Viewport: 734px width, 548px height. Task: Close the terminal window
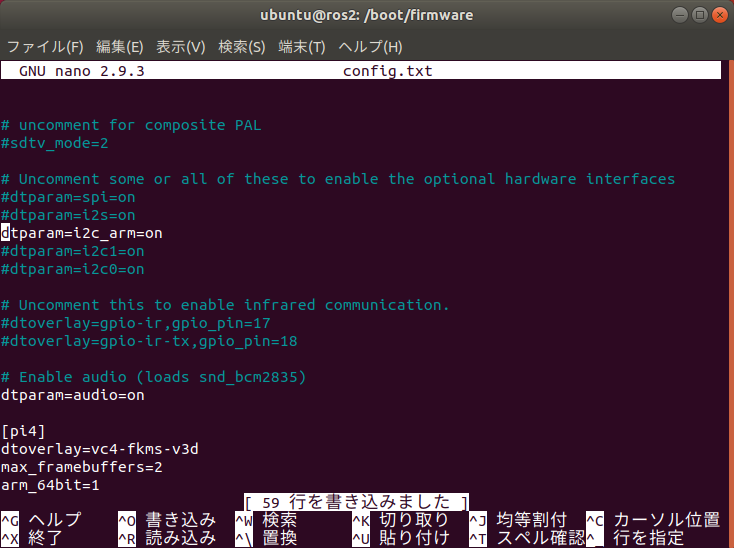pyautogui.click(x=719, y=15)
